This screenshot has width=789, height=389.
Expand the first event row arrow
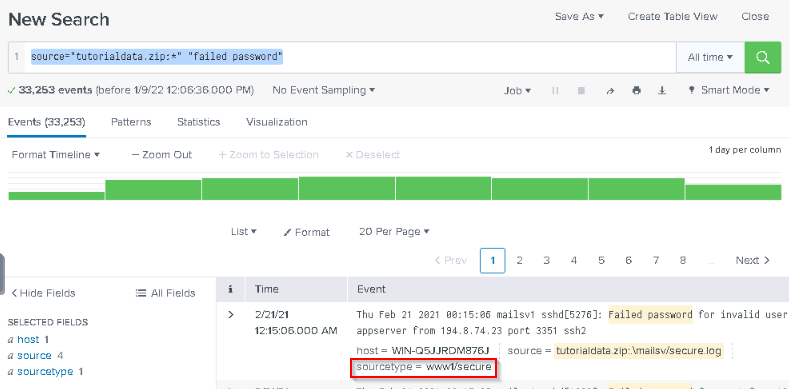point(231,315)
